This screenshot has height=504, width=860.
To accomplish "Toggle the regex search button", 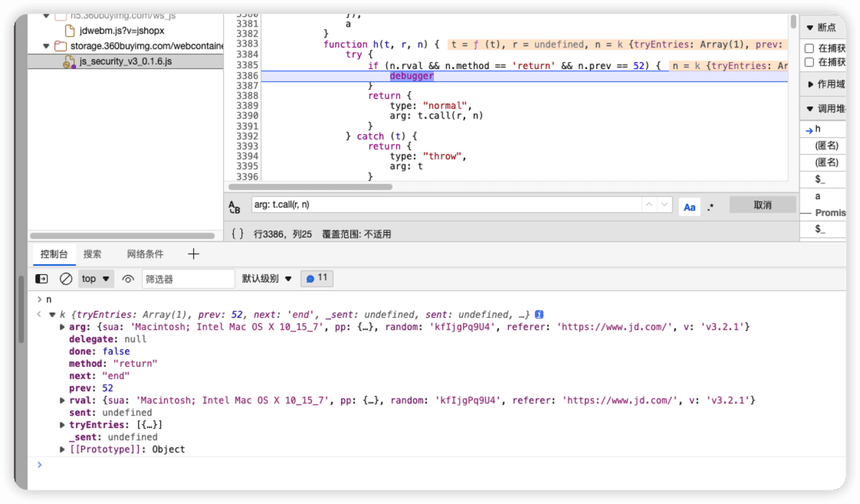I will [x=711, y=207].
